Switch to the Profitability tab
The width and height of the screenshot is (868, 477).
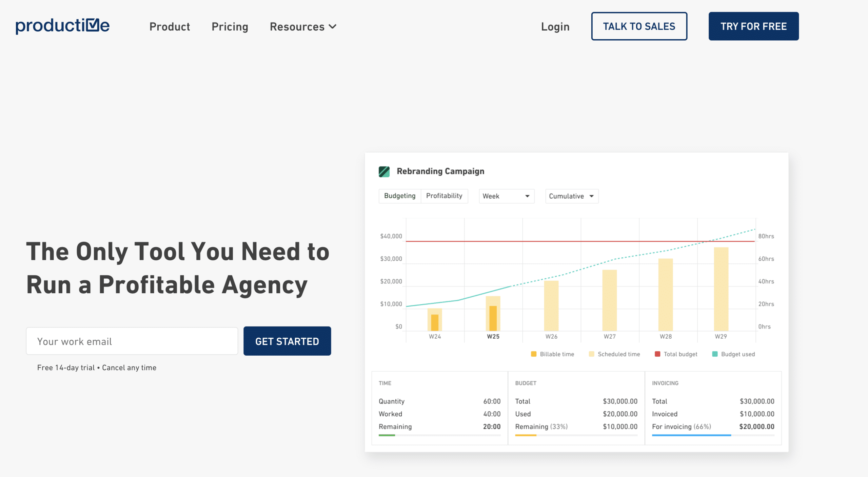tap(444, 196)
